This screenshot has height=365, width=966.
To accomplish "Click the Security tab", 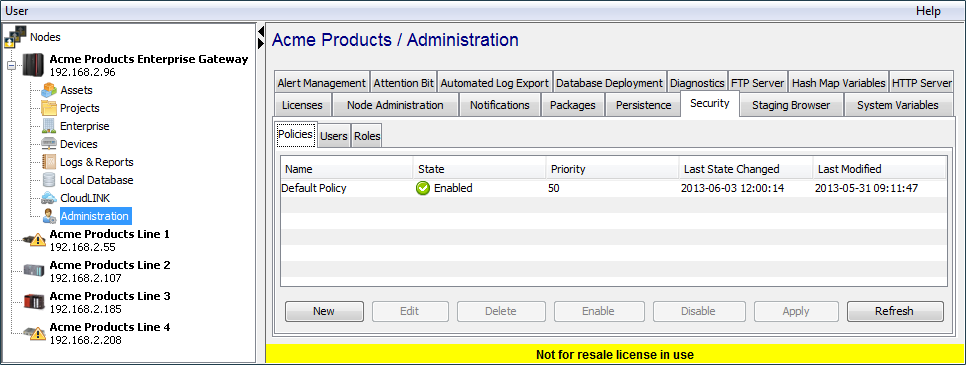I will tap(710, 104).
